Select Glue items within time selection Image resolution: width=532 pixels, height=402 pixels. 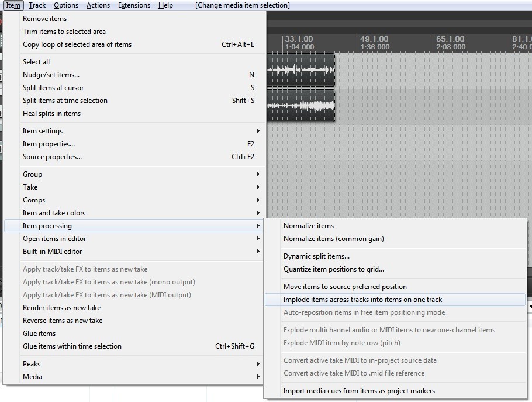(x=134, y=346)
